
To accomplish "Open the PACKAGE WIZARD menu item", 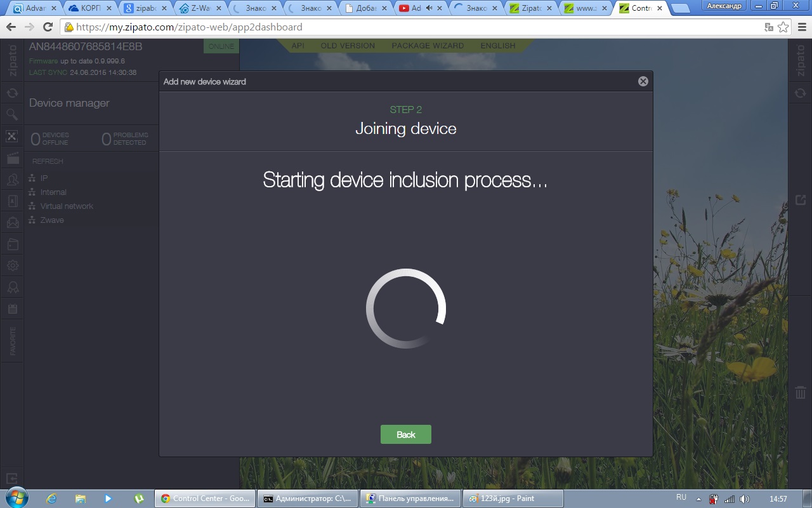I will (428, 46).
